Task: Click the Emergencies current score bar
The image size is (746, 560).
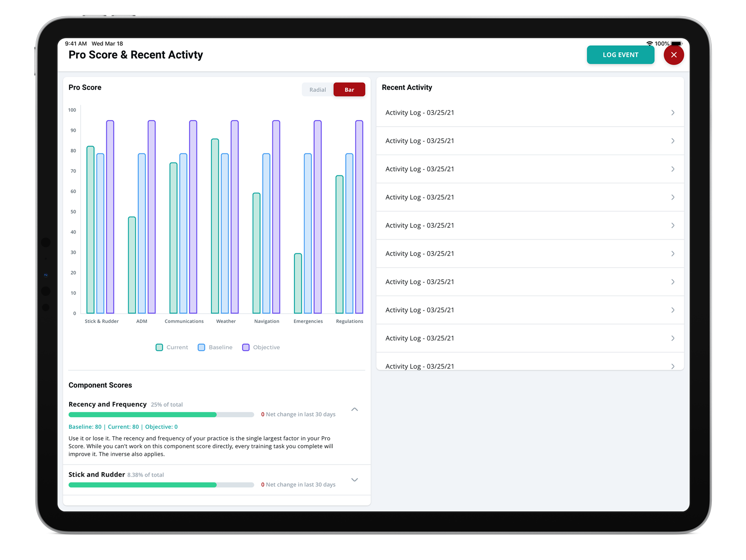Action: point(298,284)
